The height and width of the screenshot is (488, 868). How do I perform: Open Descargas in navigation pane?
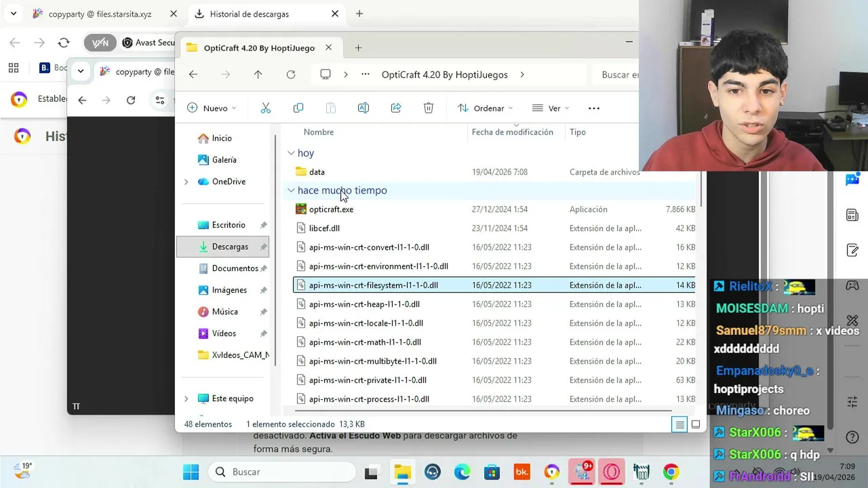coord(222,247)
